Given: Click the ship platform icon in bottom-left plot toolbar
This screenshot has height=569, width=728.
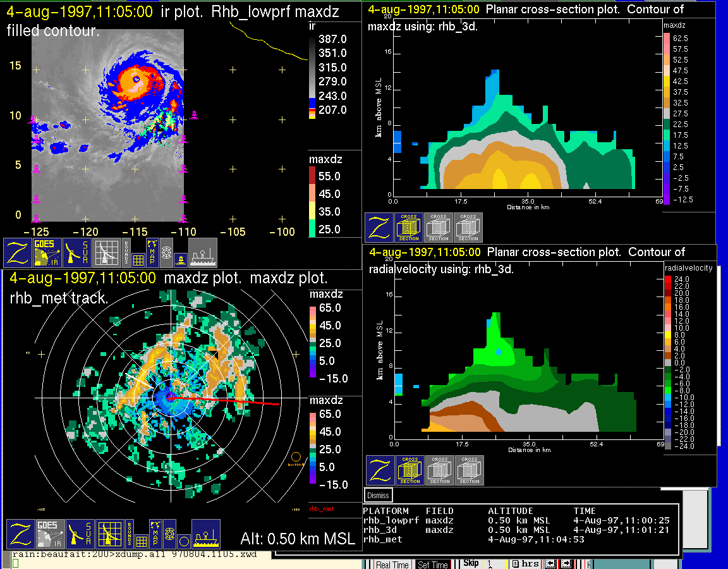Looking at the screenshot, I should (206, 534).
